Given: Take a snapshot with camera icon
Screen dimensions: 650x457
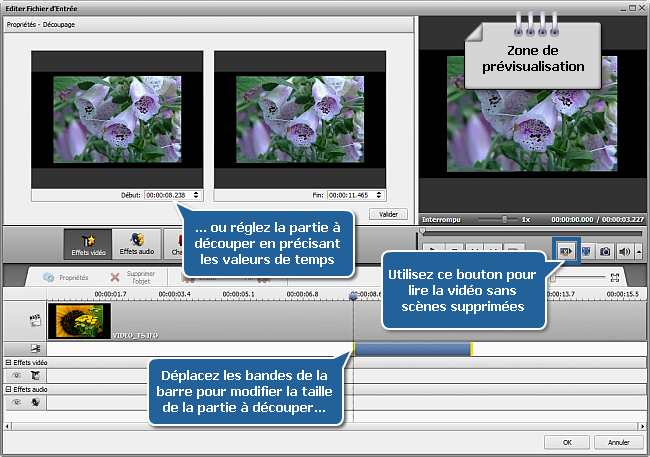Looking at the screenshot, I should (x=605, y=251).
